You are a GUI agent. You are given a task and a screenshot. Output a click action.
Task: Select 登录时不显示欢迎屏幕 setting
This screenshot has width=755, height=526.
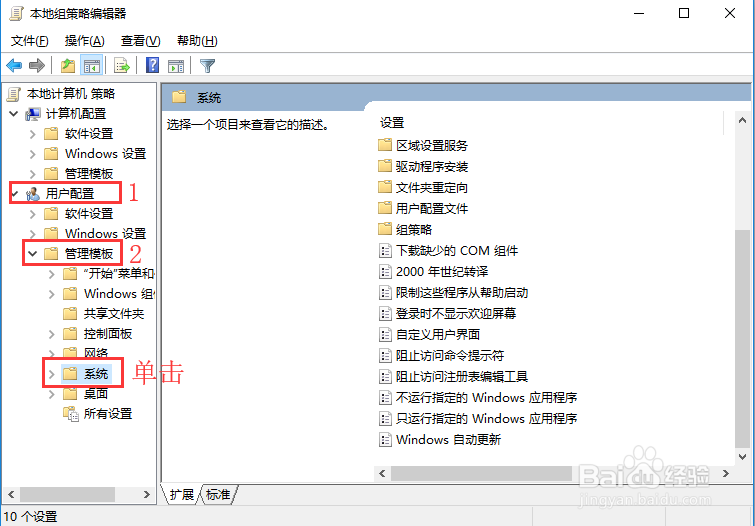click(456, 314)
